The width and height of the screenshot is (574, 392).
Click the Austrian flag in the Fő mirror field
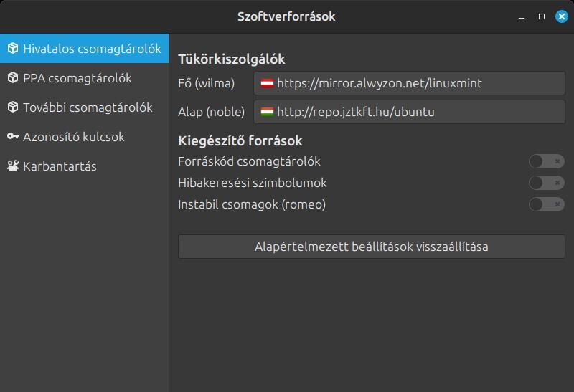(x=267, y=83)
